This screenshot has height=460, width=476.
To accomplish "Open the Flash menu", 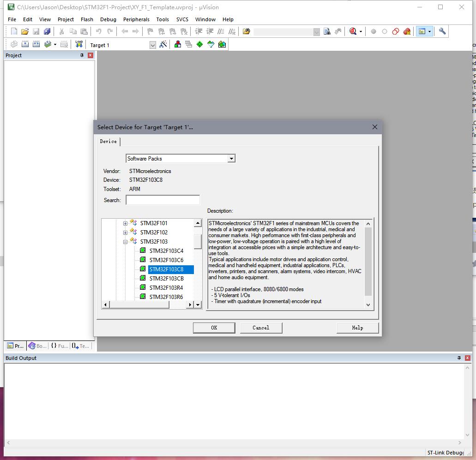I will tap(87, 19).
